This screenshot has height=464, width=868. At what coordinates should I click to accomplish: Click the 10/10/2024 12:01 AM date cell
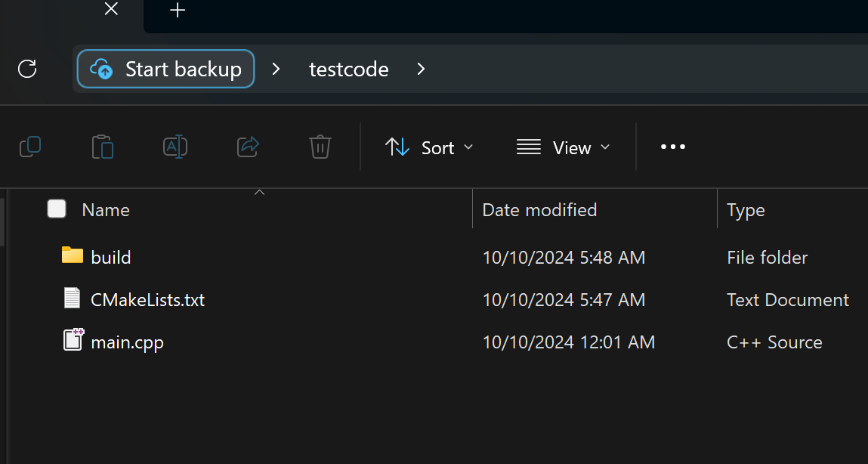[x=569, y=342]
